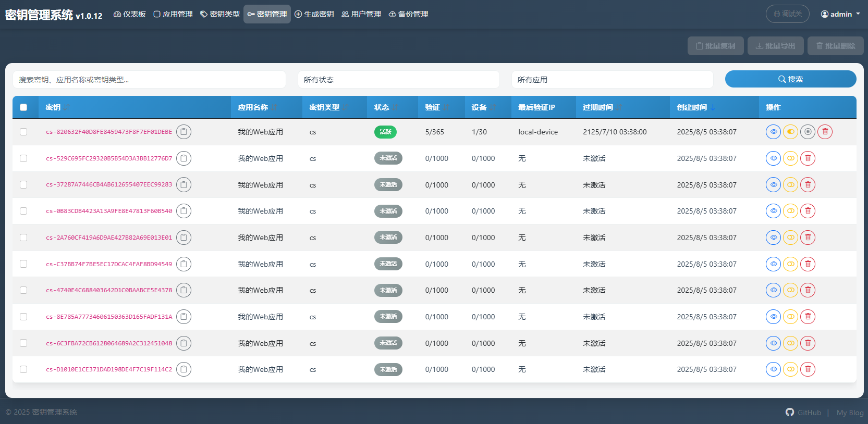The width and height of the screenshot is (868, 424).
Task: Copy key cs-6C3FBA72CB6128064689A2C312451048 clipboard icon
Action: (x=184, y=343)
